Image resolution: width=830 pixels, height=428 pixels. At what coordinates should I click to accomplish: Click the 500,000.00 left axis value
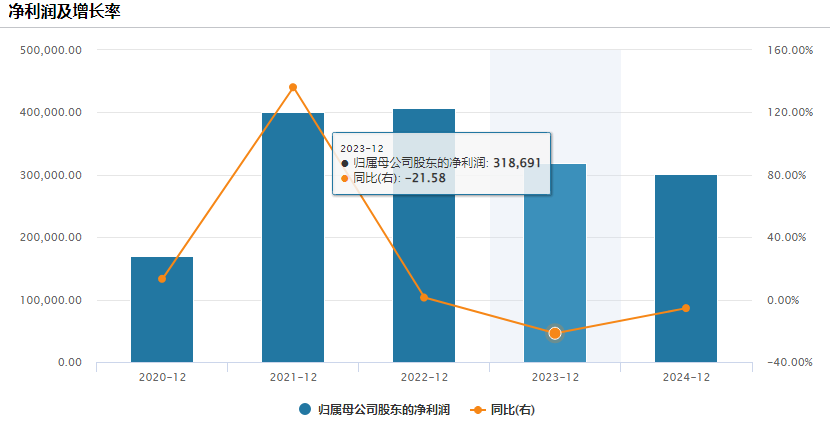50,50
